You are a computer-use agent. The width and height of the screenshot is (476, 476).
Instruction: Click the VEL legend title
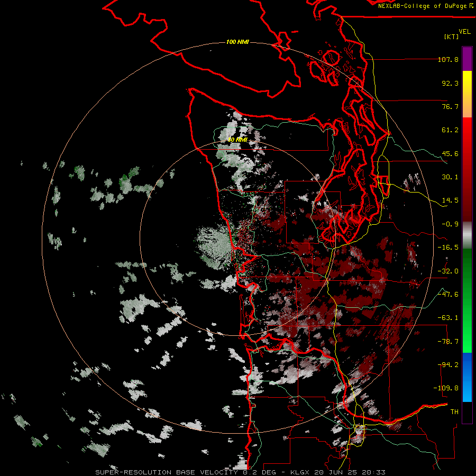click(464, 32)
